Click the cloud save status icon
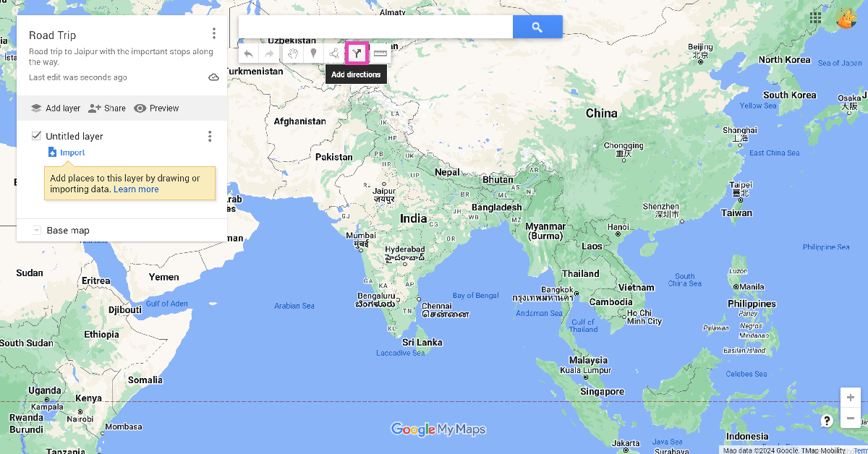Viewport: 868px width, 454px height. (213, 77)
